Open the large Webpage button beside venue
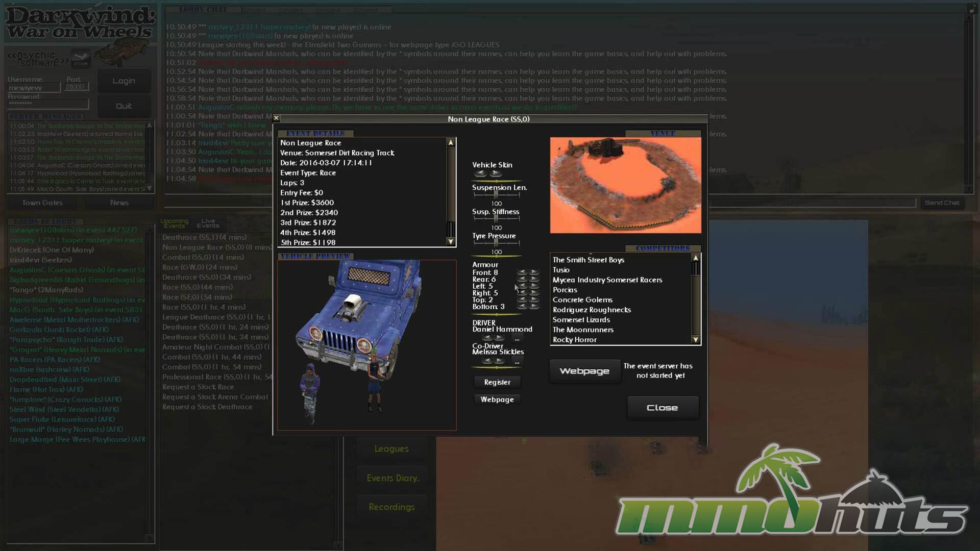980x551 pixels. coord(584,371)
